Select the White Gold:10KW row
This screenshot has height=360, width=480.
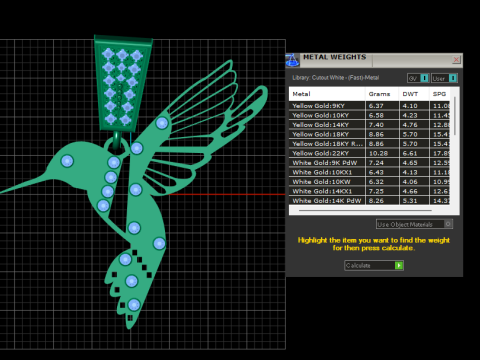369,182
